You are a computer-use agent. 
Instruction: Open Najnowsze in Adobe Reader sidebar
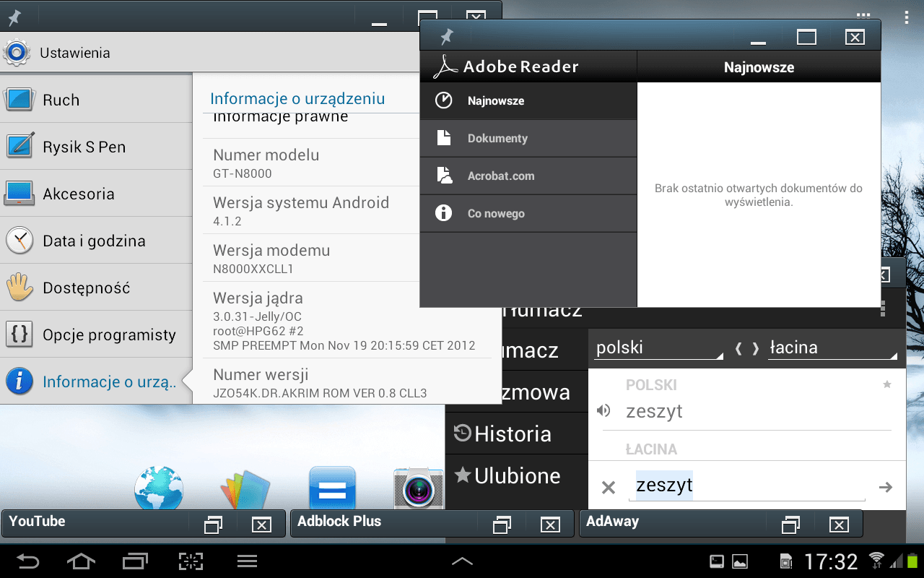point(528,101)
